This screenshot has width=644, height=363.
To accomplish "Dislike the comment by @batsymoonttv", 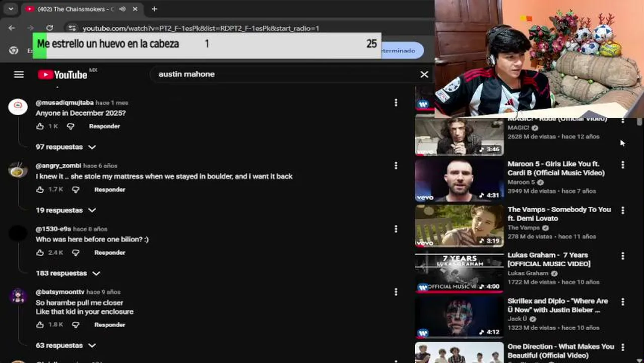I will (76, 325).
